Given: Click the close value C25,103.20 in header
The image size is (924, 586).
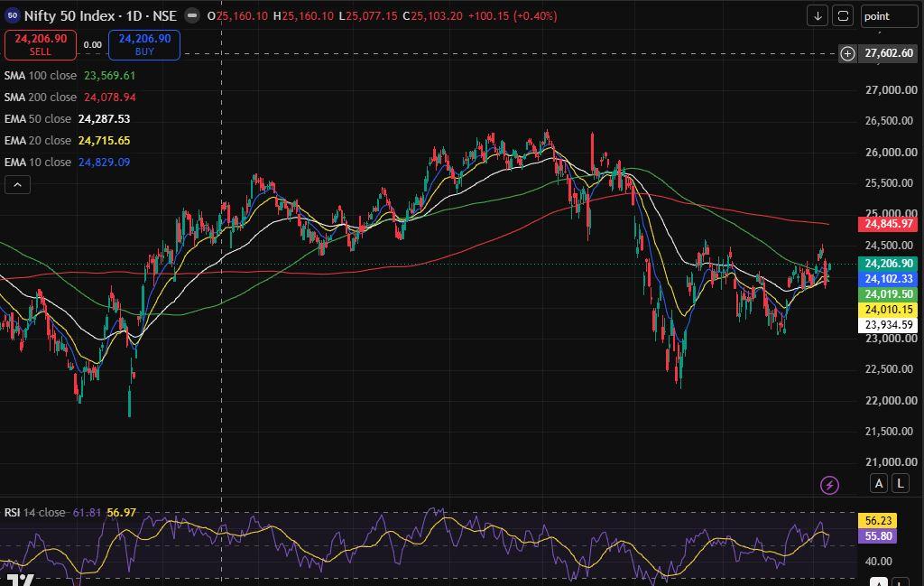Looking at the screenshot, I should [432, 16].
